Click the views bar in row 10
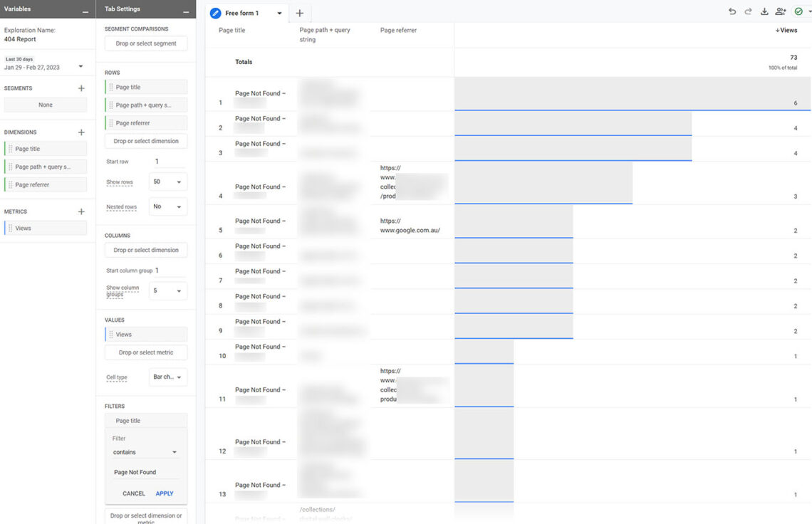 484,352
